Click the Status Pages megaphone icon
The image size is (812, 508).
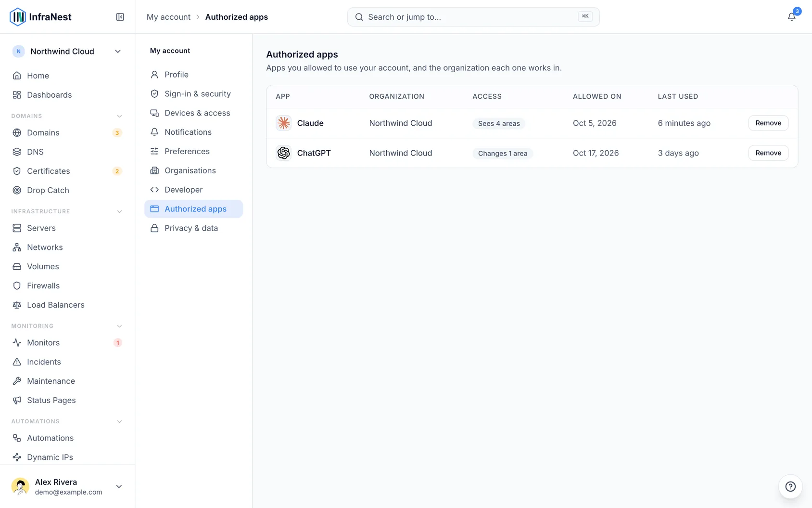[17, 400]
